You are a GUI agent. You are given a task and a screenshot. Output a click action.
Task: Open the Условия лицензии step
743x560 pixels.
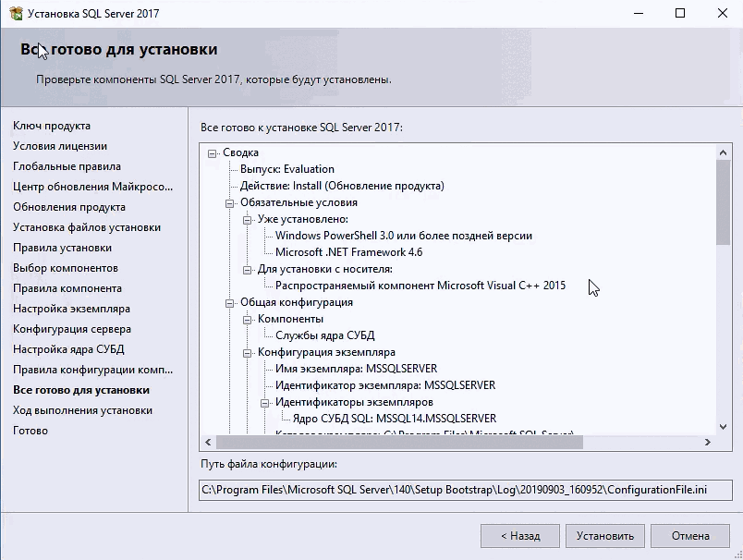60,146
